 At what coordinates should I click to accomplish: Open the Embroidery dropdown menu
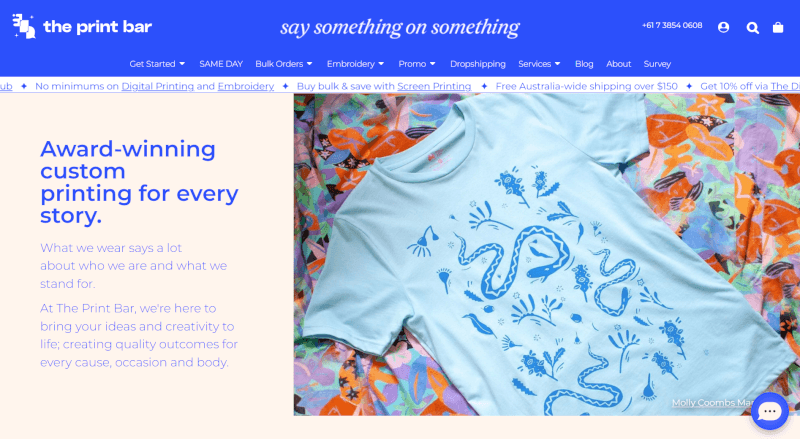355,64
